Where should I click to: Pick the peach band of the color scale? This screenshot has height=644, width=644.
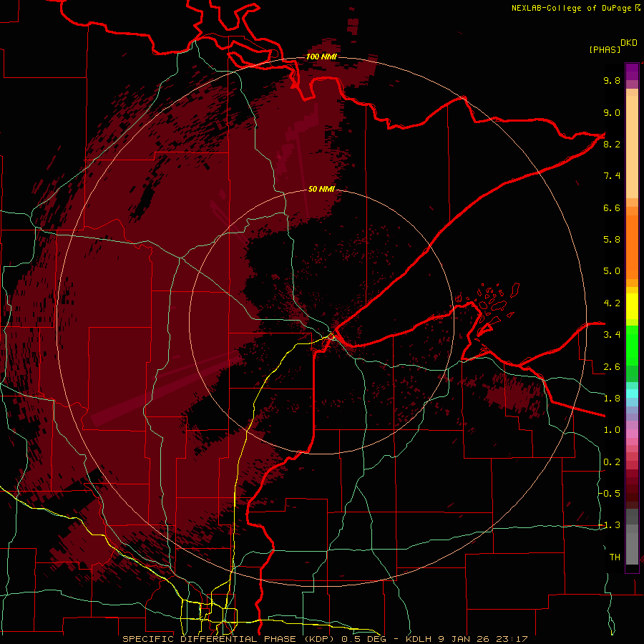632,147
